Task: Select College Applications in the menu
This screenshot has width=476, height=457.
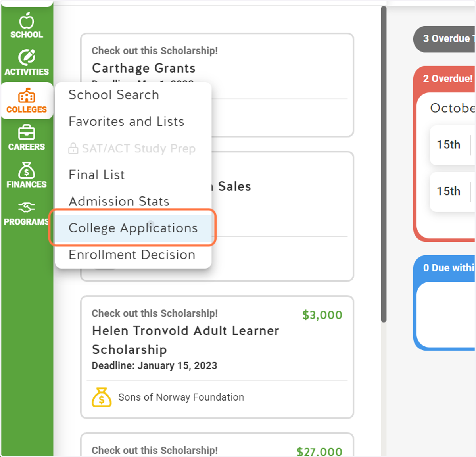Action: (x=133, y=228)
